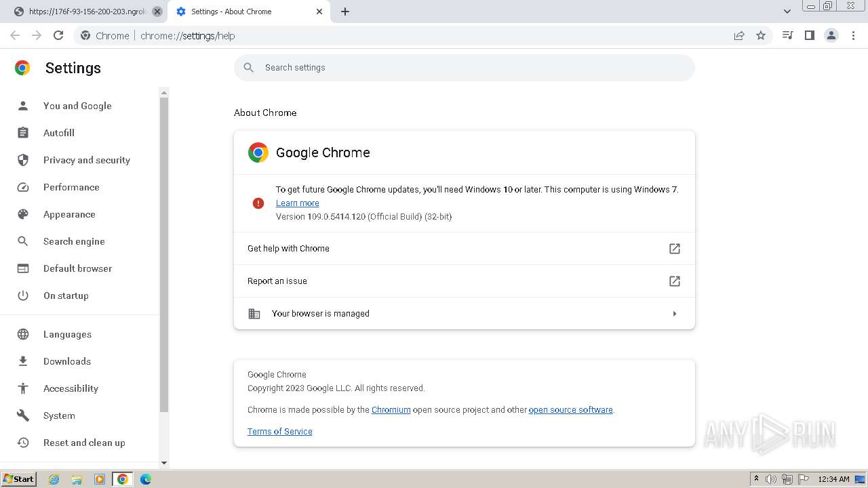This screenshot has width=868, height=488.
Task: Open the You and Google settings section
Action: point(77,106)
